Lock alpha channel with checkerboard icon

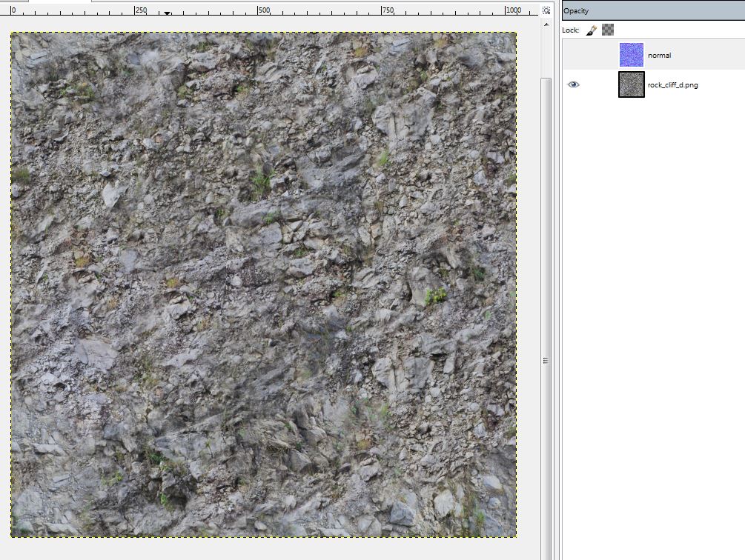click(x=608, y=30)
